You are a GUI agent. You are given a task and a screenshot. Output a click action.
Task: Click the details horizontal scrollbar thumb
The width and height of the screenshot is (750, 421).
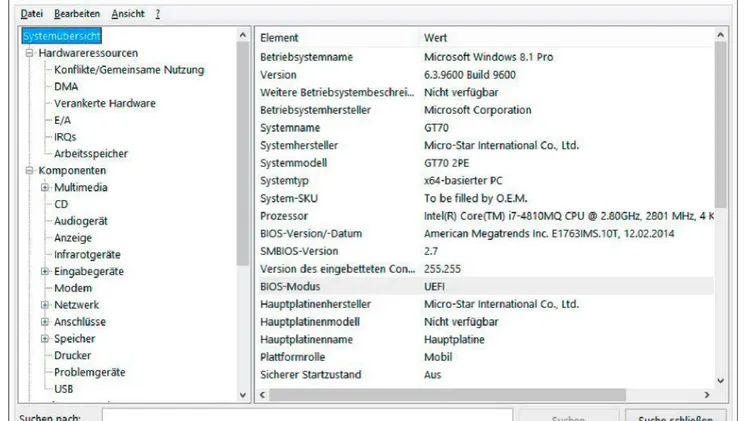447,395
